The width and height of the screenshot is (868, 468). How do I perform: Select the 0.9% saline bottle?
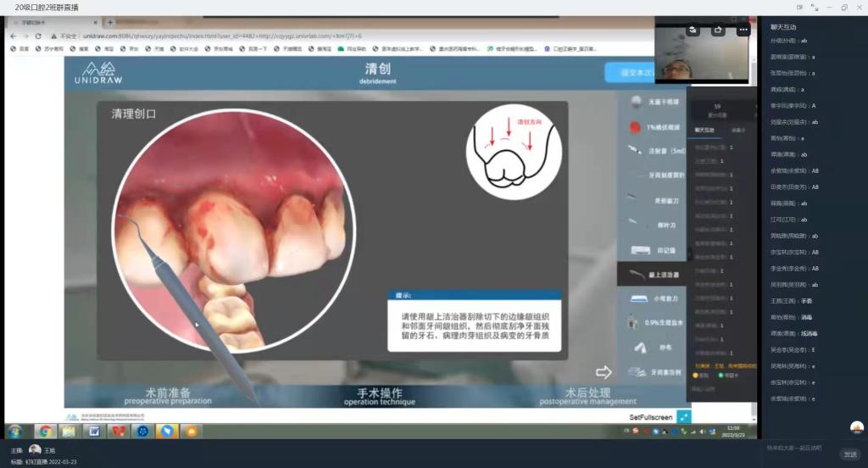pyautogui.click(x=651, y=323)
